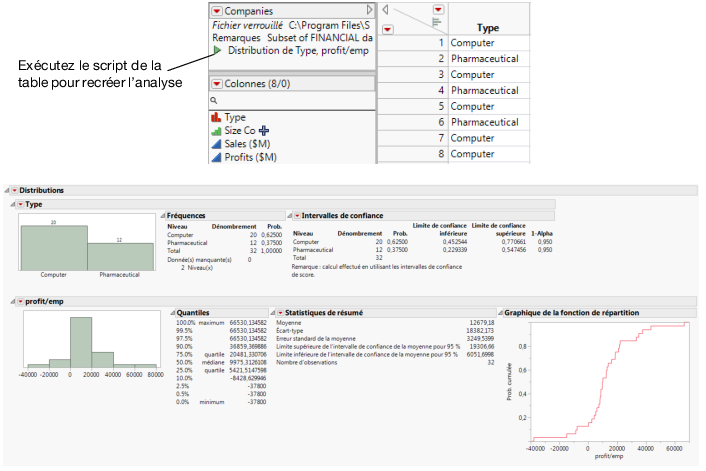
Task: Click the left arrow at data grid corner
Action: 385,9
